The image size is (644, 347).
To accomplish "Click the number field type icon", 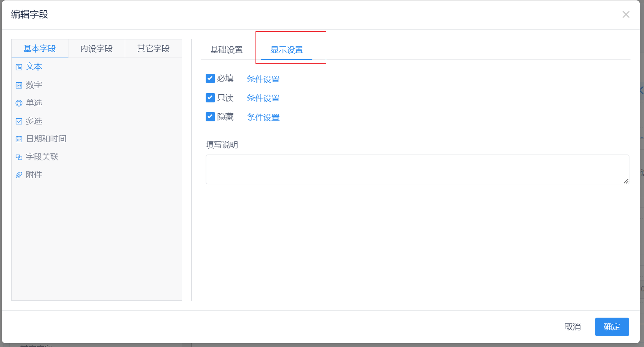I will [x=19, y=85].
